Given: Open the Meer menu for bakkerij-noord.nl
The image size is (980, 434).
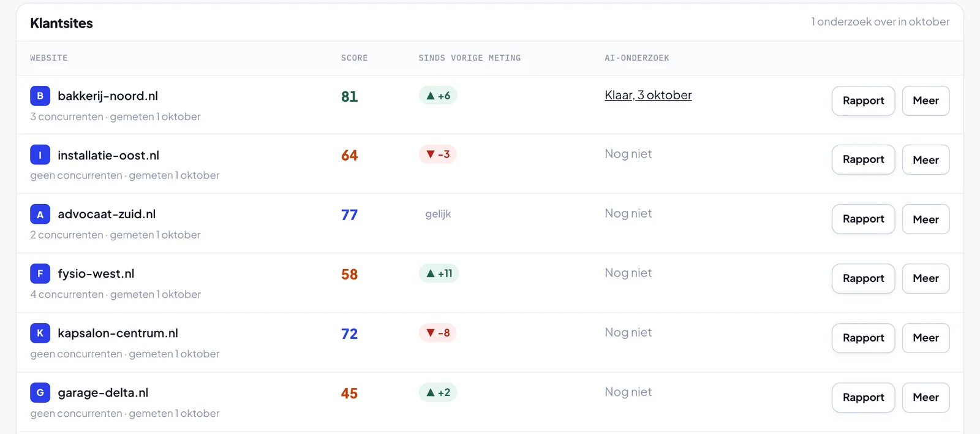Looking at the screenshot, I should pos(925,101).
